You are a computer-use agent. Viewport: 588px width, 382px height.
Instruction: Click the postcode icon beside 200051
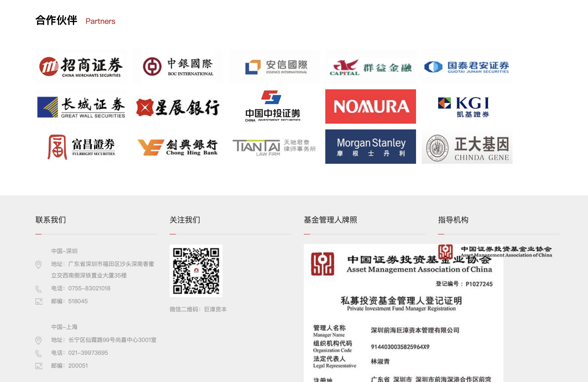[39, 366]
